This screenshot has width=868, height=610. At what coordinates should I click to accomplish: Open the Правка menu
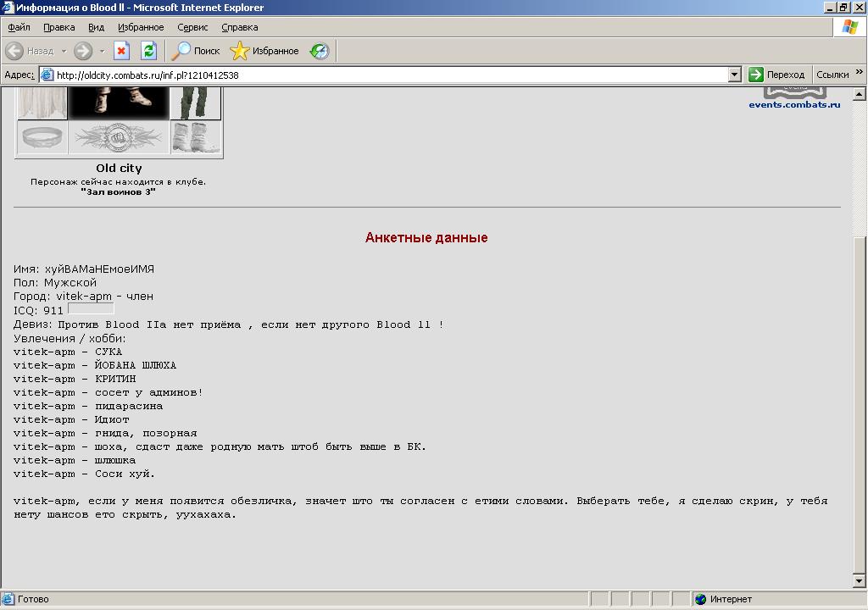(59, 27)
